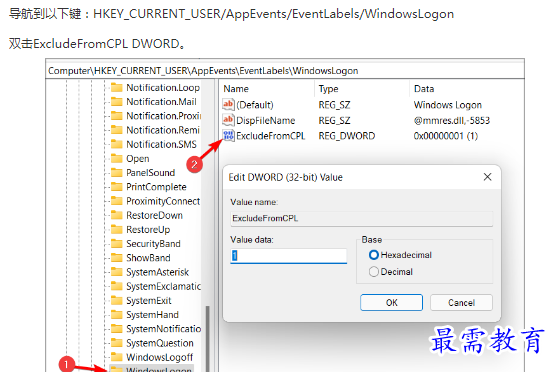This screenshot has height=372, width=553.
Task: Click the PanelSound folder icon
Action: (x=116, y=172)
